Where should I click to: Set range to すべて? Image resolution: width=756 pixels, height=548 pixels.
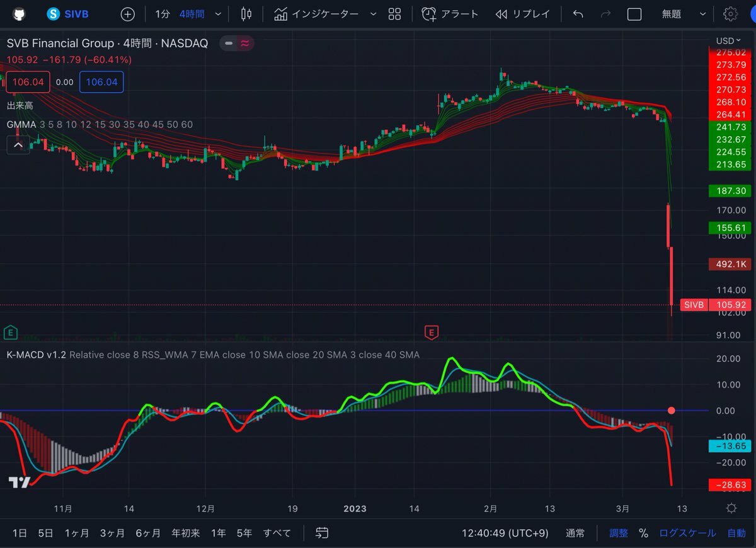[277, 533]
